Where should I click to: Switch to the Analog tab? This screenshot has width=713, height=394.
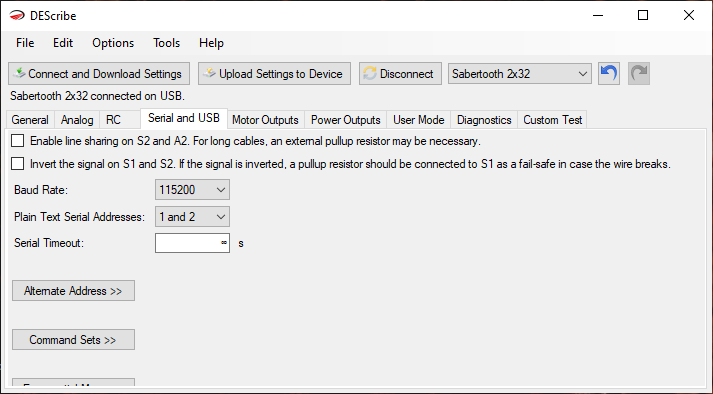click(x=77, y=120)
